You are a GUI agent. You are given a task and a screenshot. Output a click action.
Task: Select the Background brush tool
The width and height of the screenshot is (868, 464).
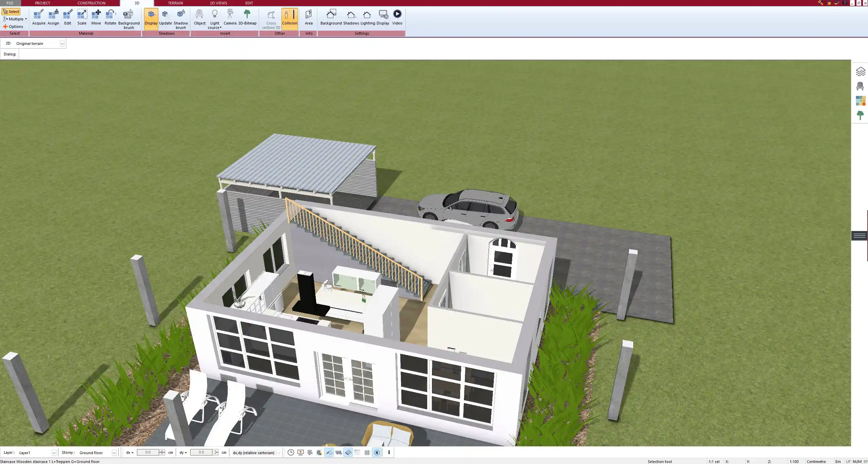tap(129, 19)
